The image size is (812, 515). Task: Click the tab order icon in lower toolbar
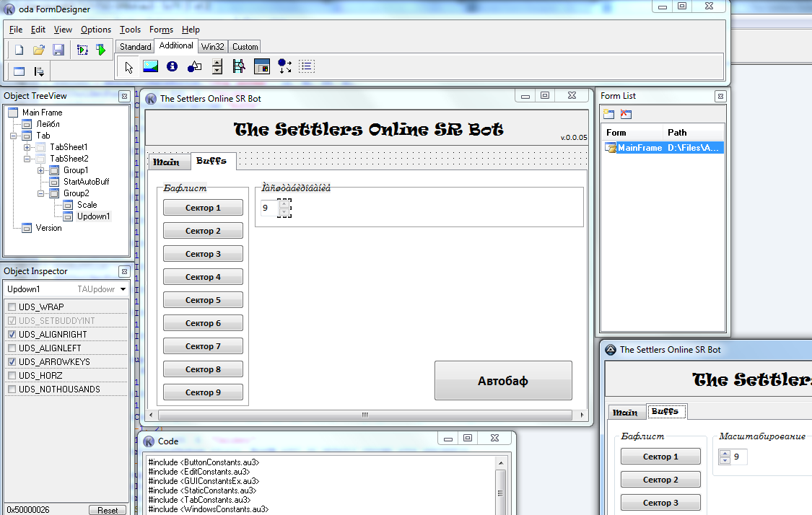pyautogui.click(x=39, y=71)
